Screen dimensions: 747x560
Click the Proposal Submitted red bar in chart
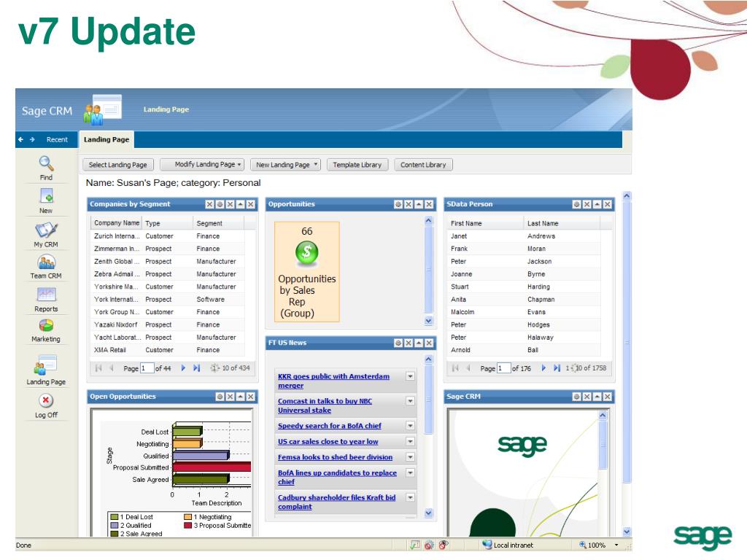212,467
